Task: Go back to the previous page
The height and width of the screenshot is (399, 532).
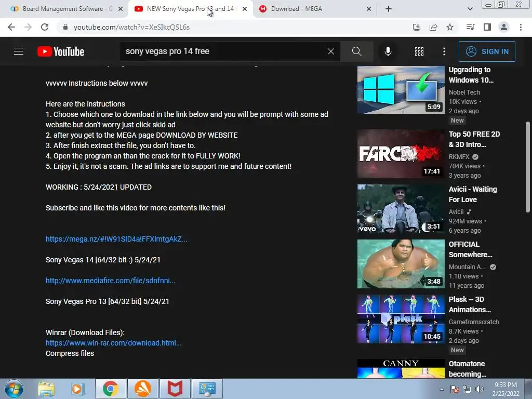Action: (11, 27)
